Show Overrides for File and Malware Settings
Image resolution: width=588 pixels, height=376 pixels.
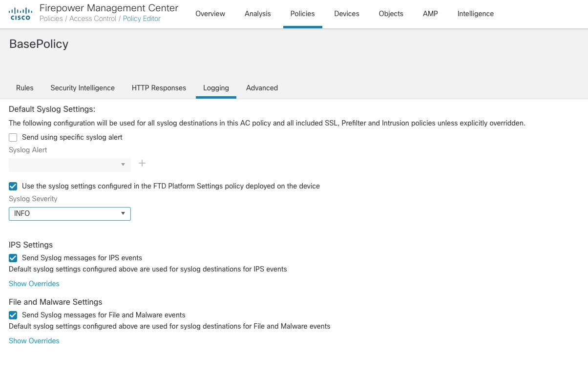click(34, 341)
